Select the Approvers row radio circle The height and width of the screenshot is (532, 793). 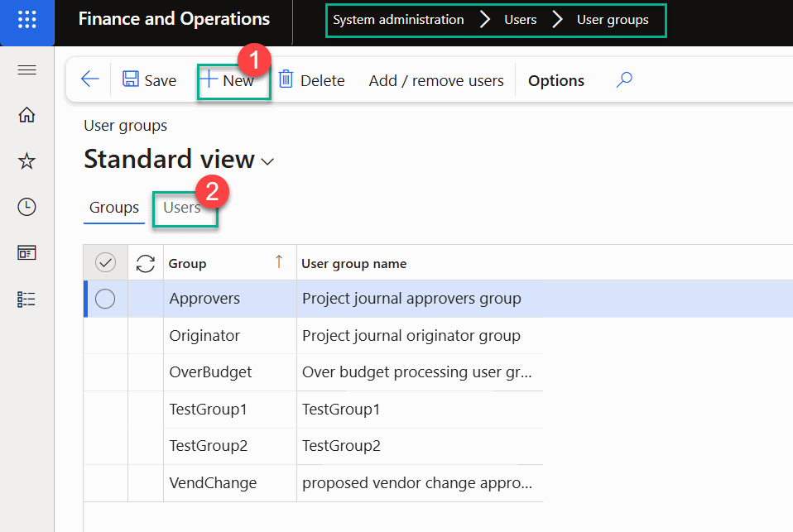(x=105, y=299)
